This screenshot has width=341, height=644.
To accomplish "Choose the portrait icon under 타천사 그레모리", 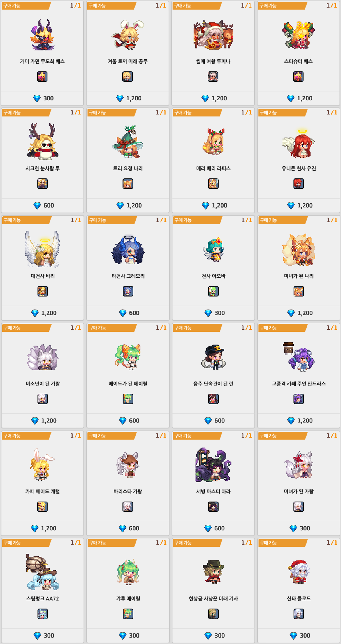I will (128, 291).
